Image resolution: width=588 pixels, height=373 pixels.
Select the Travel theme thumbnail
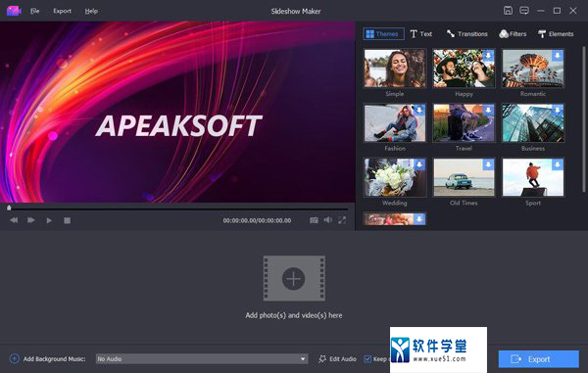tap(464, 122)
